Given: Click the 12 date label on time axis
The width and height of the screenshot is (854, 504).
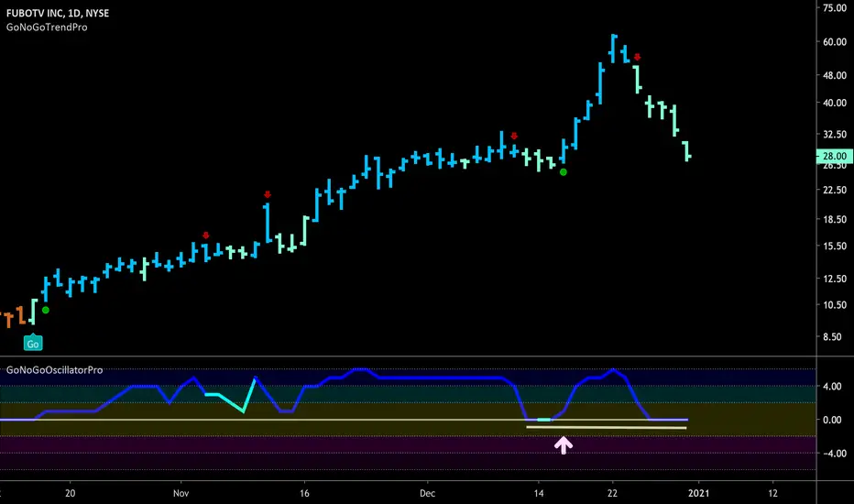Looking at the screenshot, I should pos(772,493).
